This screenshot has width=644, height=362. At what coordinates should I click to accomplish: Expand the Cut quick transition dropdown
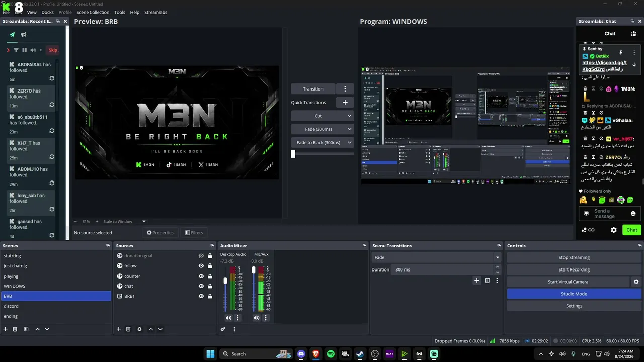pos(349,116)
